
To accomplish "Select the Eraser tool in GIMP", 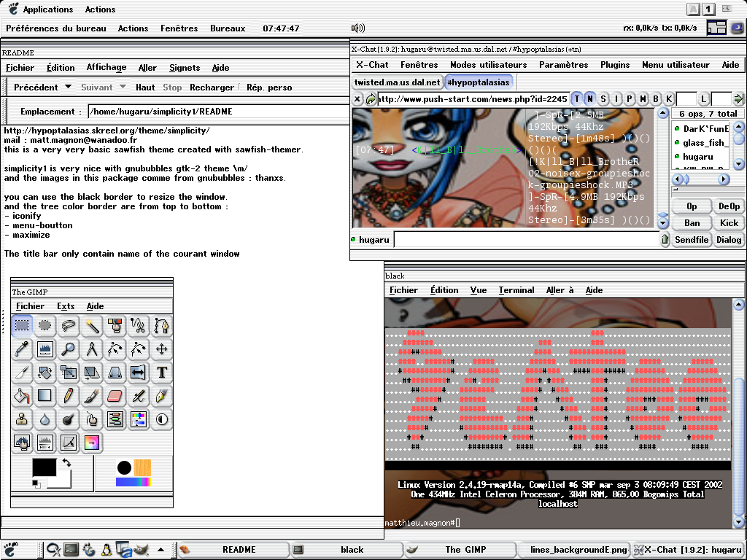I will (x=115, y=396).
